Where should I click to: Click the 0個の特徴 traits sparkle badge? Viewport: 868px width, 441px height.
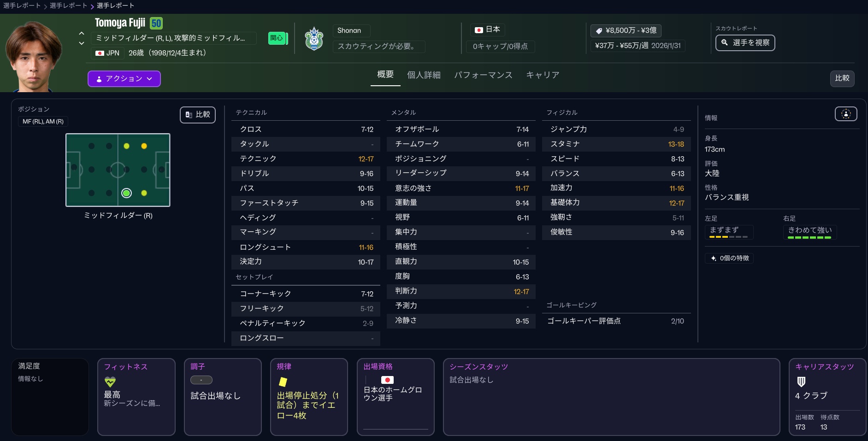(x=729, y=258)
